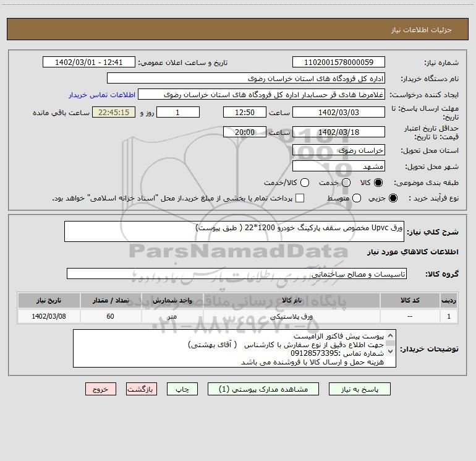This screenshot has width=476, height=461.
Task: Select the خدمت radio button
Action: 346,183
